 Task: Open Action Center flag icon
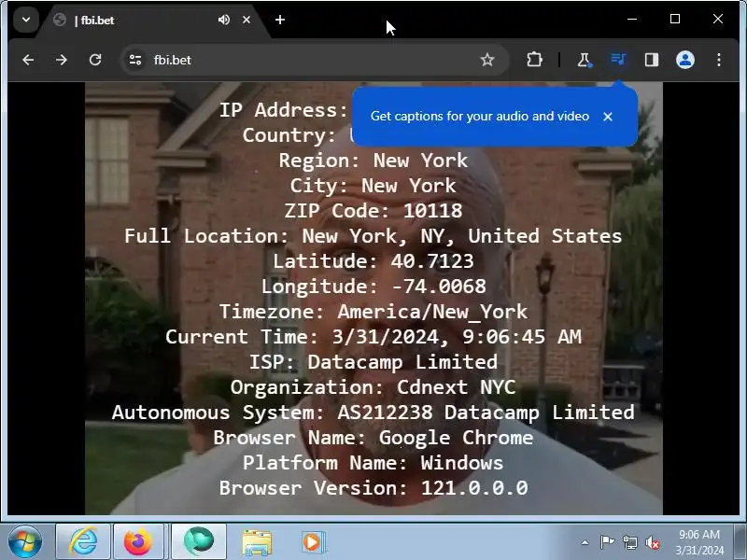(x=607, y=542)
